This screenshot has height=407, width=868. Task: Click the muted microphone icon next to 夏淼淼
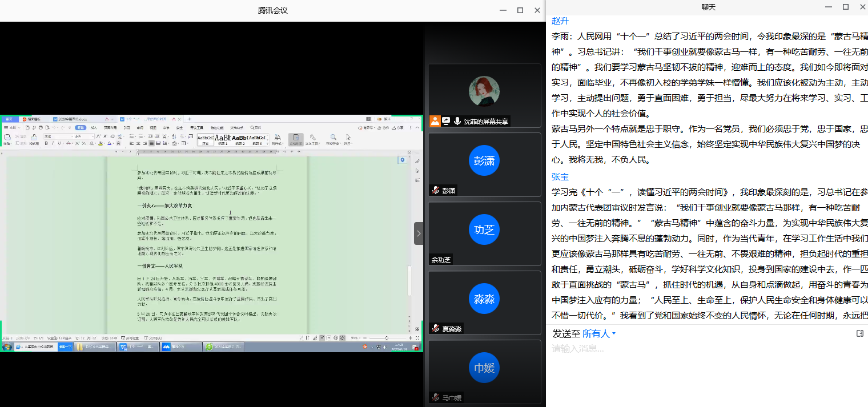click(436, 328)
